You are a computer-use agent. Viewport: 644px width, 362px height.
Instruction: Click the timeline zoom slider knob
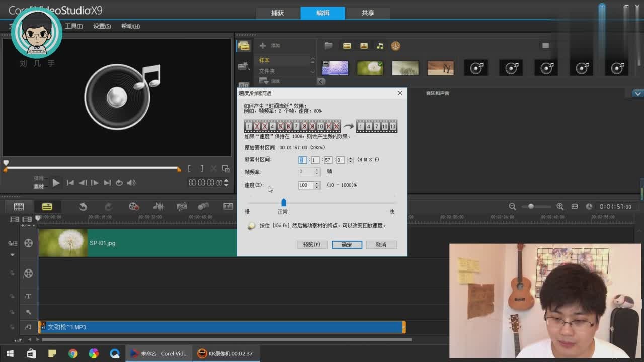click(x=531, y=206)
